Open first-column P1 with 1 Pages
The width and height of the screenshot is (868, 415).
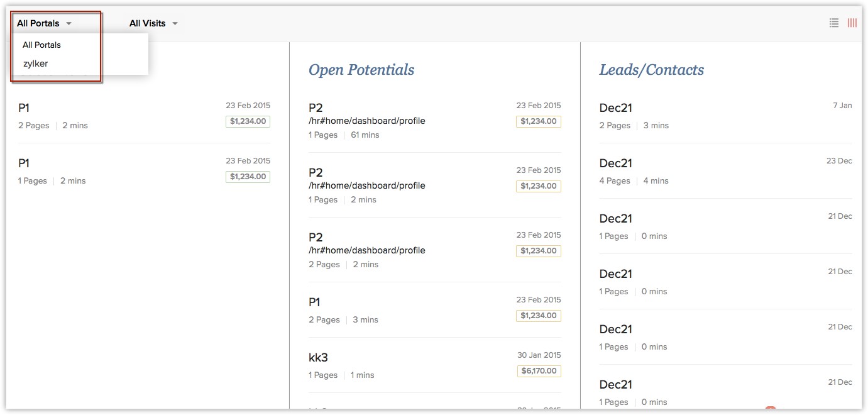[24, 163]
